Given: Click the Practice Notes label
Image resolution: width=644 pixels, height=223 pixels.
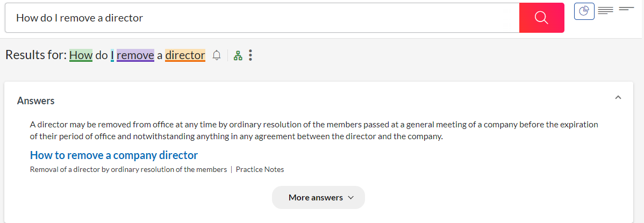Looking at the screenshot, I should 260,169.
